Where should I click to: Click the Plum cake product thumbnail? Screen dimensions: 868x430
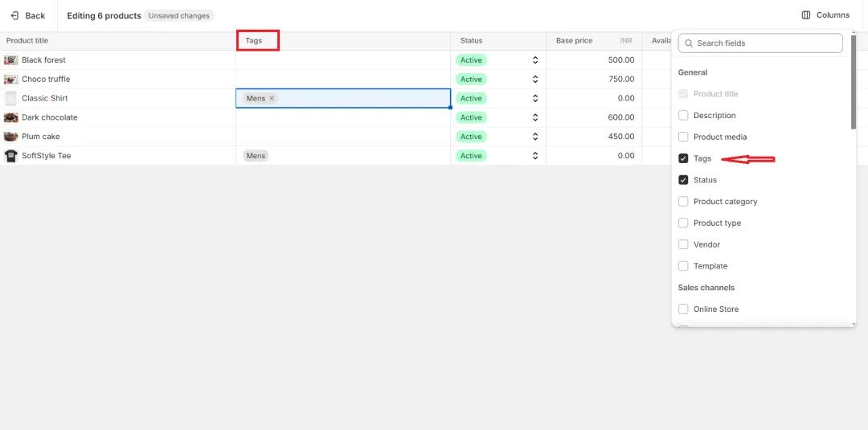pos(11,137)
